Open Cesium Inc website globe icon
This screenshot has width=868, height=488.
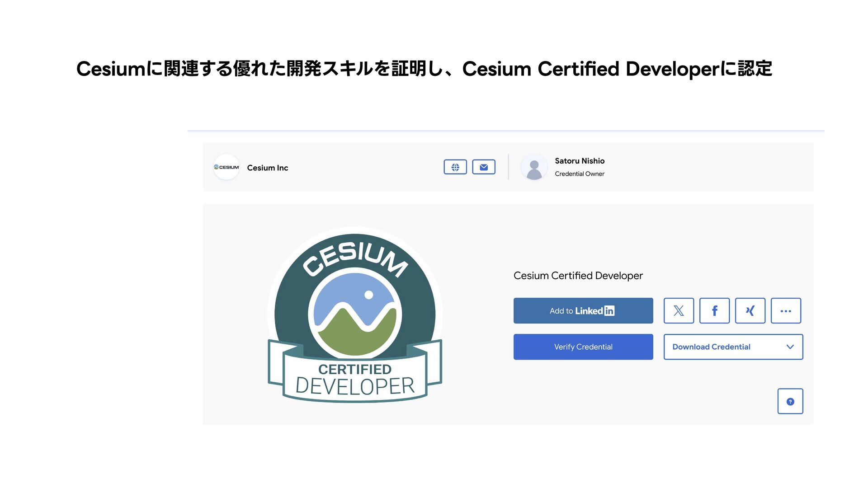click(x=455, y=167)
